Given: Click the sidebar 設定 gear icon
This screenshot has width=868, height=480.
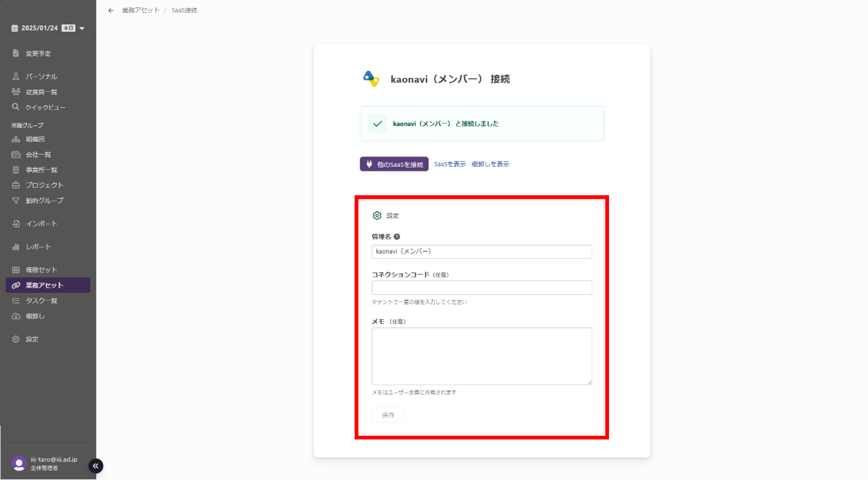Looking at the screenshot, I should click(x=16, y=339).
